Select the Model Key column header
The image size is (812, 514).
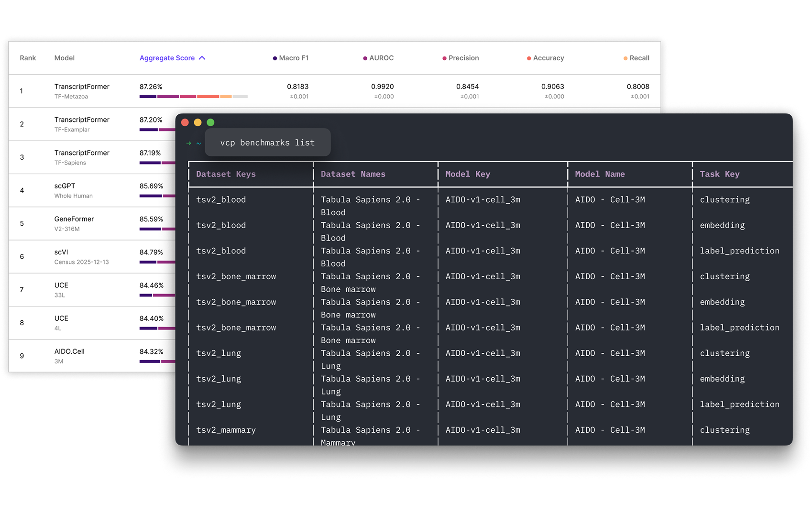tap(468, 174)
